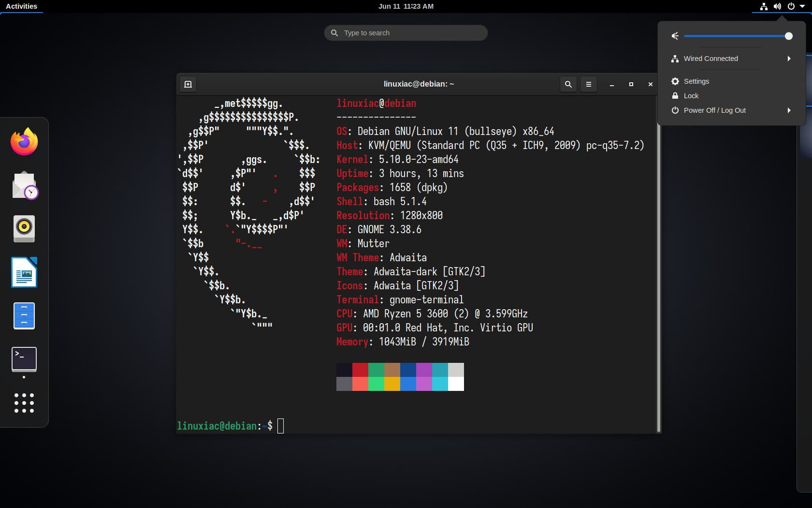The image size is (812, 508).
Task: Launch the Evolution mail app from the dock
Action: (x=24, y=185)
